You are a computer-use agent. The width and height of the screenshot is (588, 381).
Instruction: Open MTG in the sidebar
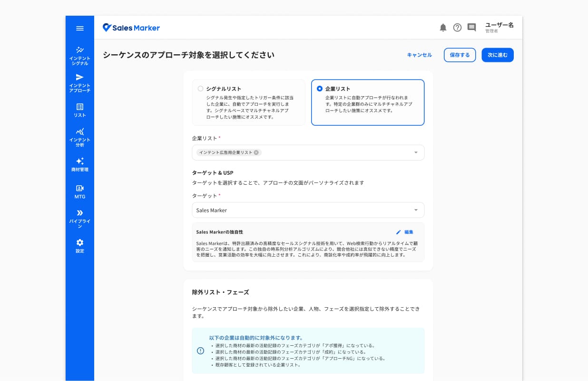pyautogui.click(x=80, y=191)
